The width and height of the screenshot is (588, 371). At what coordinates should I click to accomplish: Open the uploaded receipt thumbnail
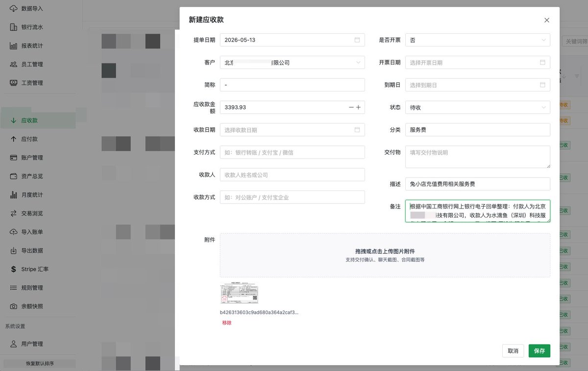point(239,293)
